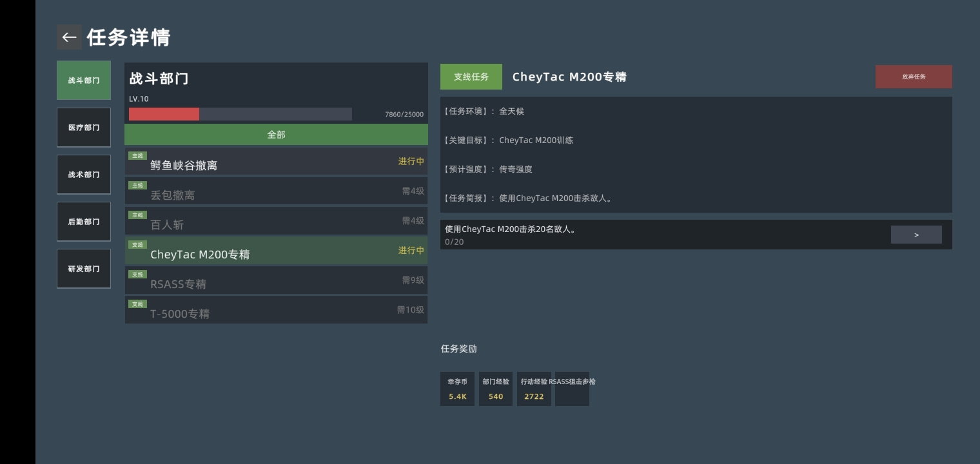
Task: Tap the 幸存币 5.4K reward tile
Action: pos(458,389)
